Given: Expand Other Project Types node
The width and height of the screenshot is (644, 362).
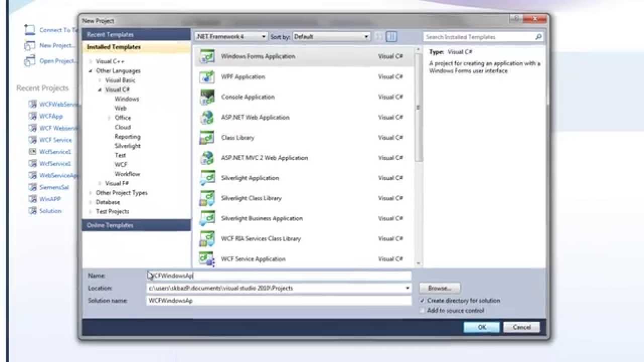Looking at the screenshot, I should 91,193.
